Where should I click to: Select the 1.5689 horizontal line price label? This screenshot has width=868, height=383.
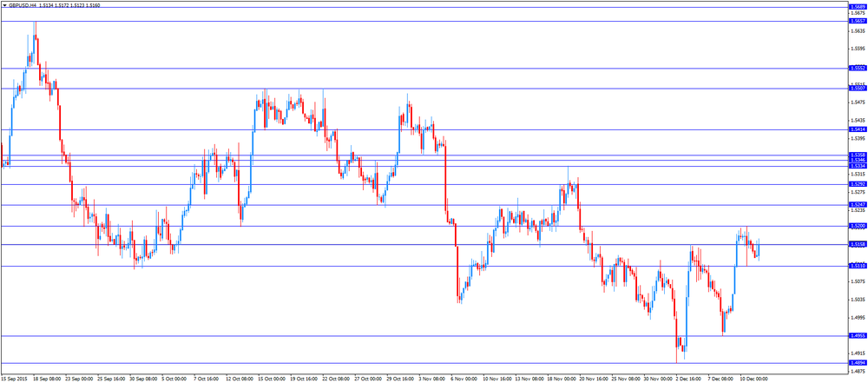pyautogui.click(x=858, y=7)
